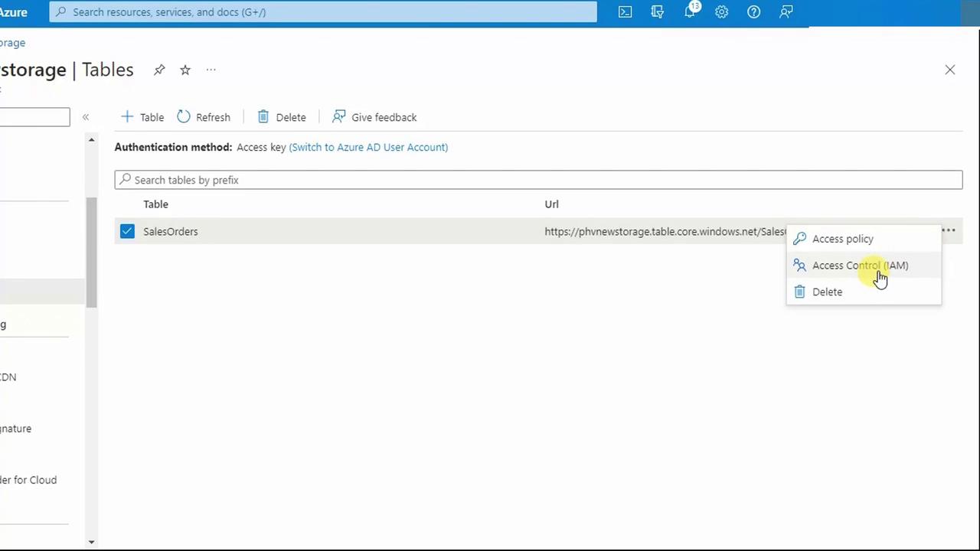Open Cloud Shell from the top bar
The height and width of the screenshot is (551, 980).
click(x=626, y=11)
